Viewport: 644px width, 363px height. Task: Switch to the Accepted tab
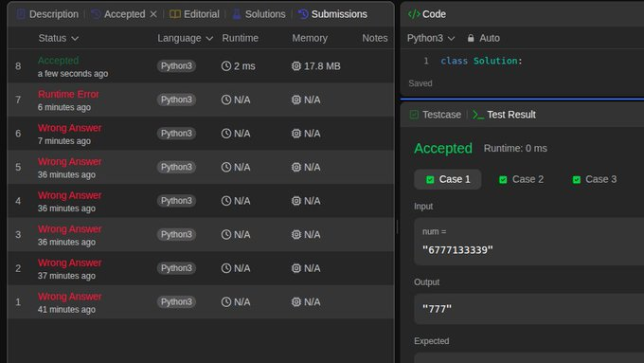(x=118, y=14)
